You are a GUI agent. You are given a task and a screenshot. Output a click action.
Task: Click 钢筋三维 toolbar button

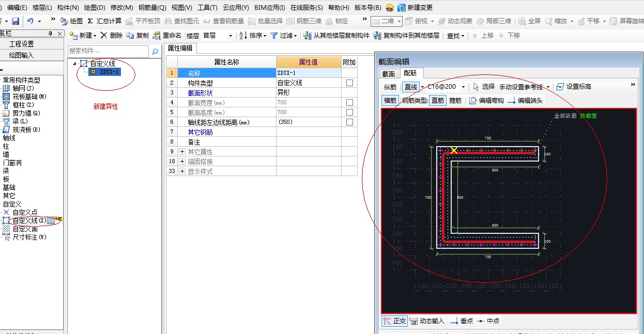(304, 21)
